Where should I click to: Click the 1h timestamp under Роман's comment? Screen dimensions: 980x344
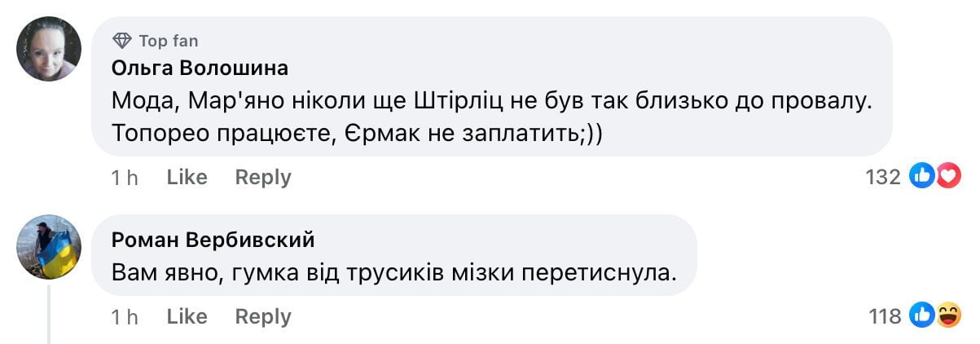click(125, 316)
